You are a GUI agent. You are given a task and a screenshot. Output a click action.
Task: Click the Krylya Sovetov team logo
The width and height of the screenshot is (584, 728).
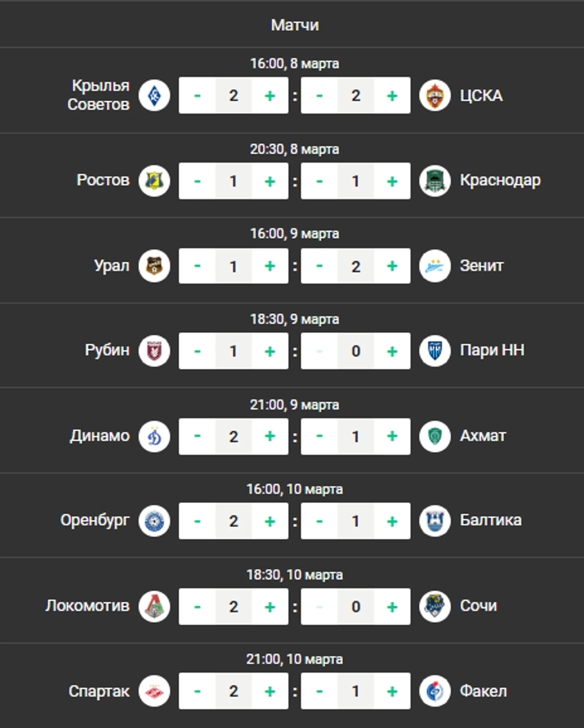click(154, 95)
